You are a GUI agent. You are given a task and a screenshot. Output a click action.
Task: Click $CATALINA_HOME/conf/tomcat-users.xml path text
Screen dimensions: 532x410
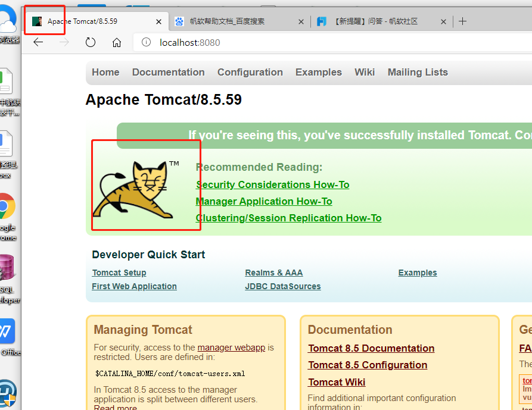[170, 374]
